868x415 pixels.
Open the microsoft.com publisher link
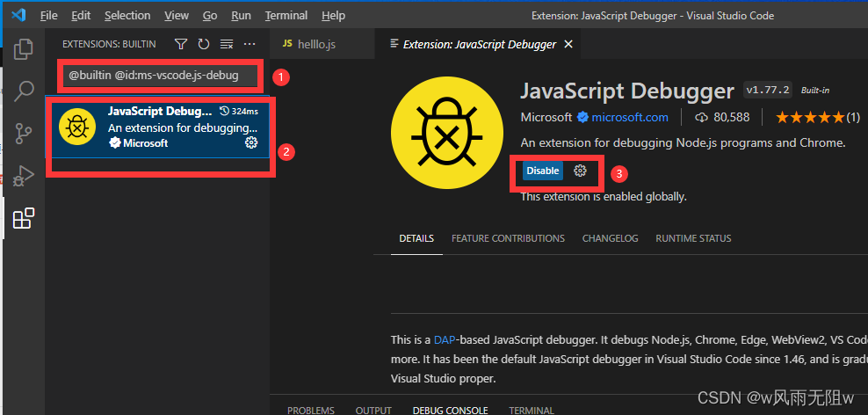pyautogui.click(x=630, y=118)
